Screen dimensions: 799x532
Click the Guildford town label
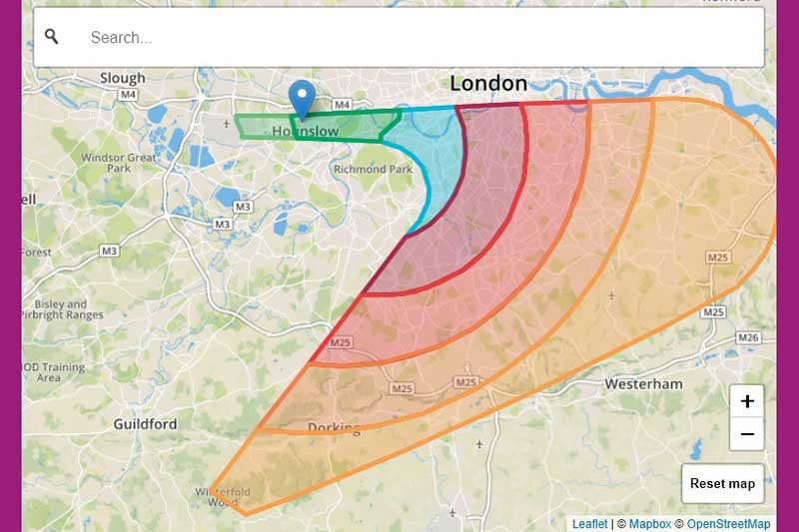tap(145, 424)
